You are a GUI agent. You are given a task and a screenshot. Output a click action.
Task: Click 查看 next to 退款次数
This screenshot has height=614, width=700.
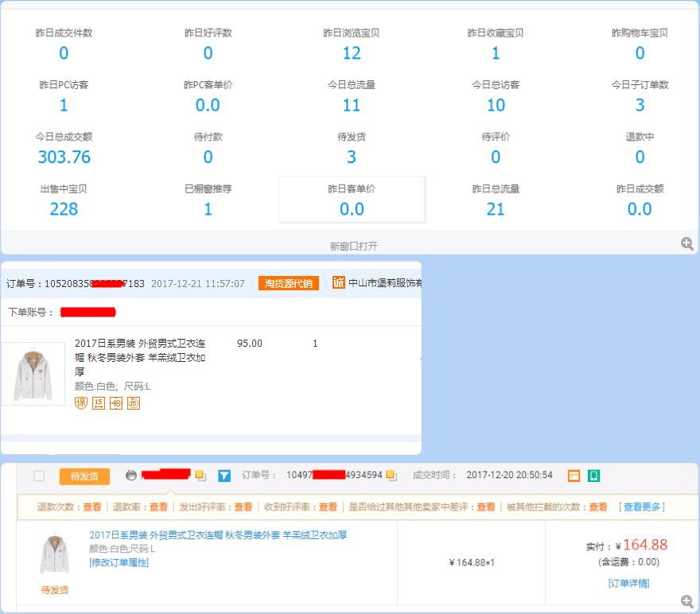pyautogui.click(x=93, y=505)
